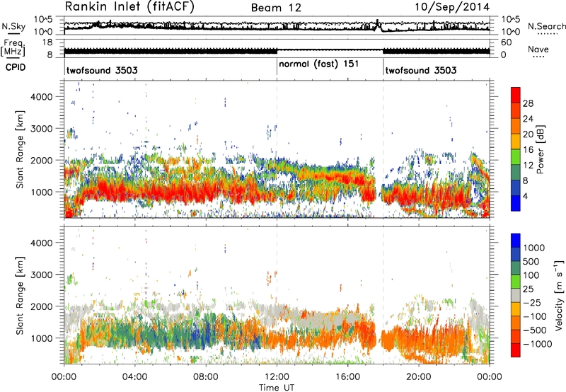Click the 'Velocity [m s-1]' color bar label
The height and width of the screenshot is (392, 566).
click(559, 295)
